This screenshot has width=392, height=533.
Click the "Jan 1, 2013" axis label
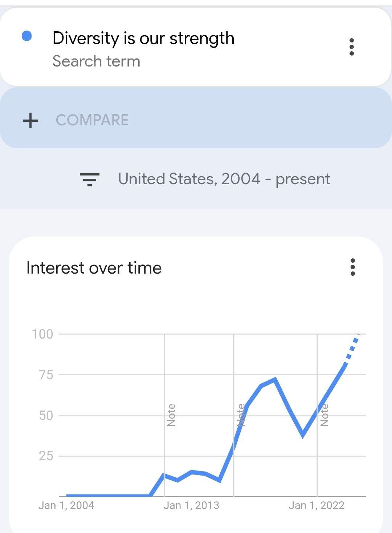click(x=191, y=505)
